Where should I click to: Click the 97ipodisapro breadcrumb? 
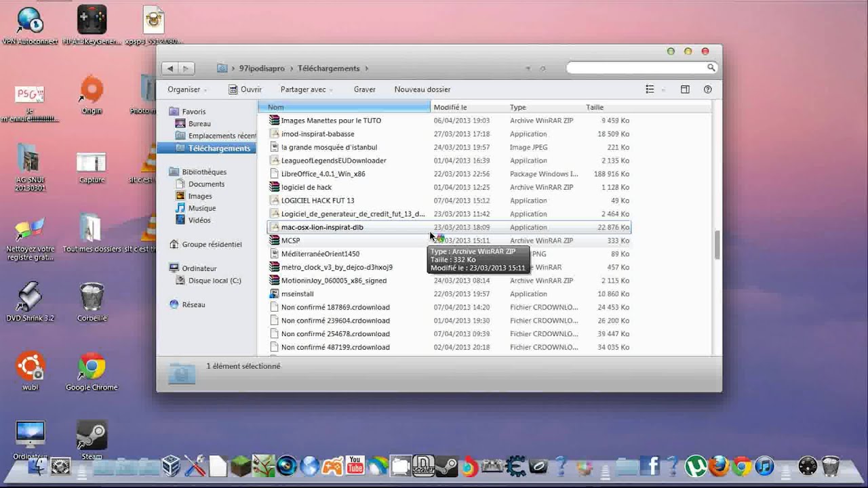pyautogui.click(x=262, y=68)
